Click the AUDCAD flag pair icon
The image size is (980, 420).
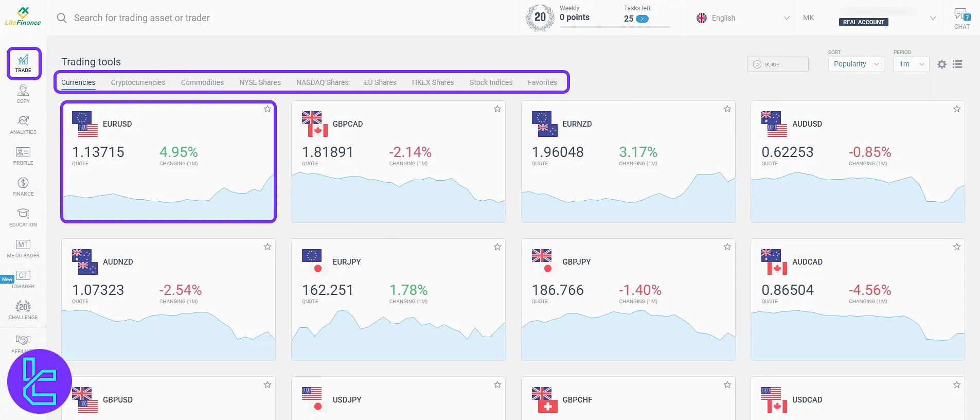[x=774, y=262]
